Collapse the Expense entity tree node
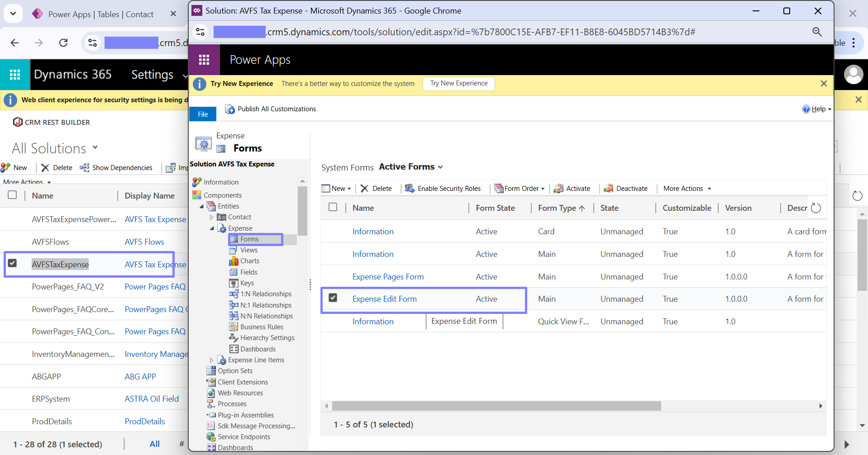The width and height of the screenshot is (868, 455). [x=211, y=228]
